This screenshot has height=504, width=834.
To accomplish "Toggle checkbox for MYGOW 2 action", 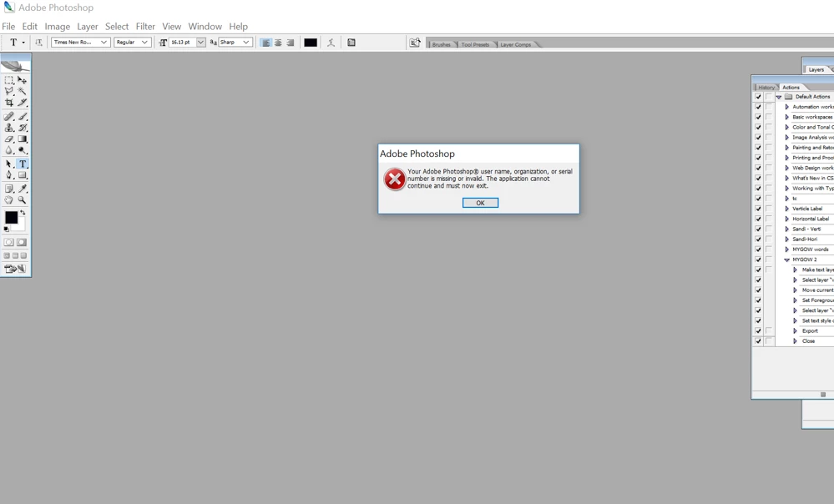I will point(758,260).
